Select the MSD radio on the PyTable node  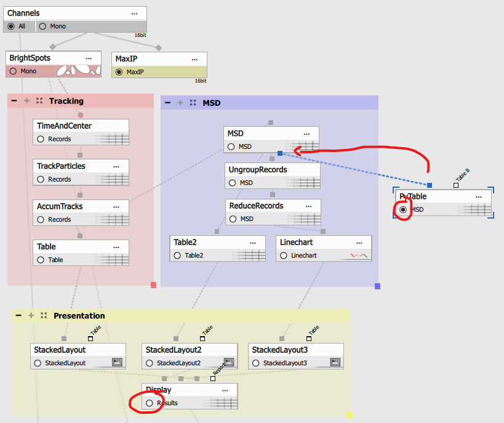[403, 210]
